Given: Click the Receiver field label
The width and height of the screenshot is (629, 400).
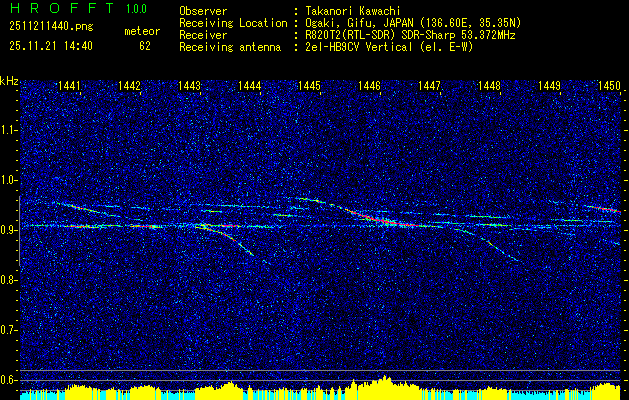Looking at the screenshot, I should pos(203,35).
